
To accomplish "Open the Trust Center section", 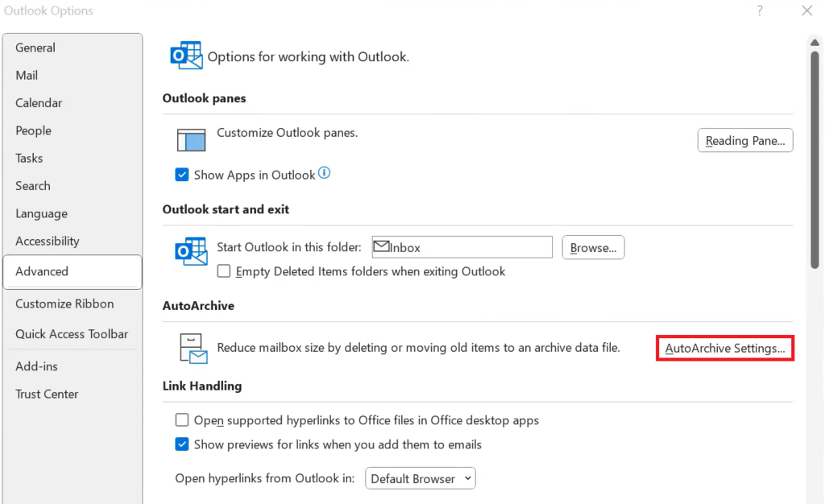I will tap(46, 394).
